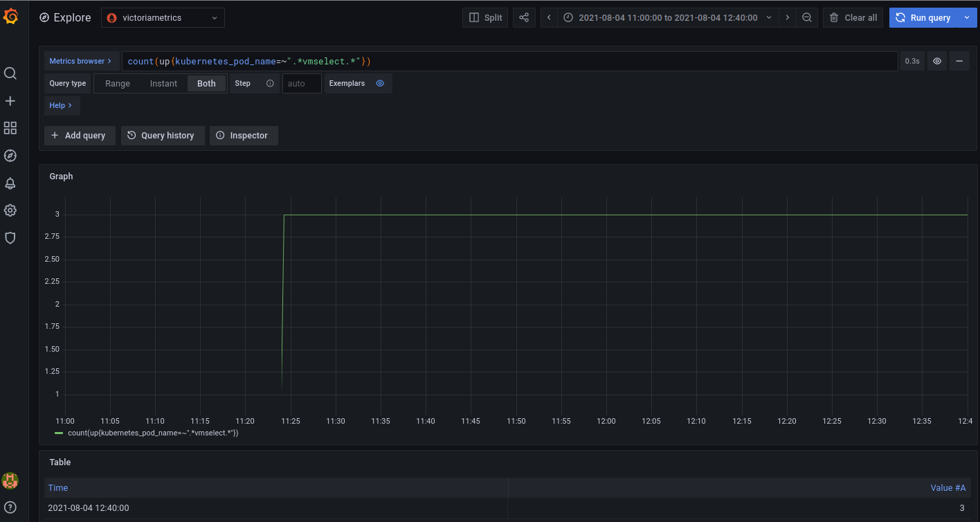
Task: Click the share shortened link icon
Action: click(x=524, y=18)
